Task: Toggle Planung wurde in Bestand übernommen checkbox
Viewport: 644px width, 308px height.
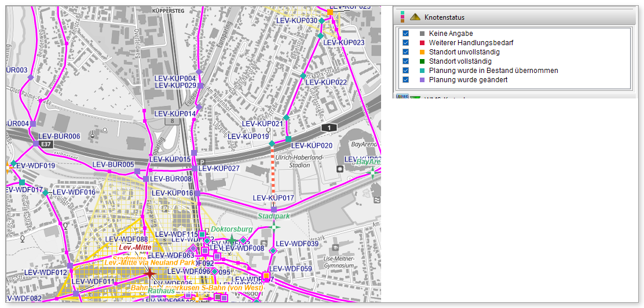Action: point(406,71)
